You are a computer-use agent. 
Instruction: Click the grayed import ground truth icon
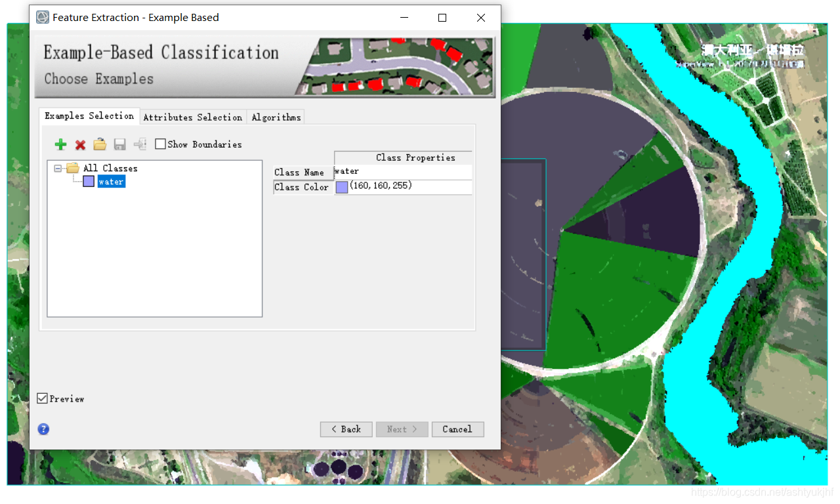coord(139,144)
